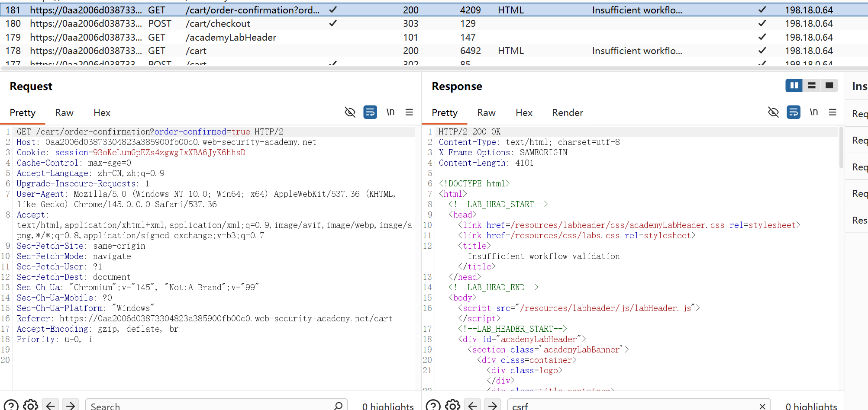Click the 'HTTP/2 200 OK' response status line
This screenshot has height=410, width=868.
point(469,131)
